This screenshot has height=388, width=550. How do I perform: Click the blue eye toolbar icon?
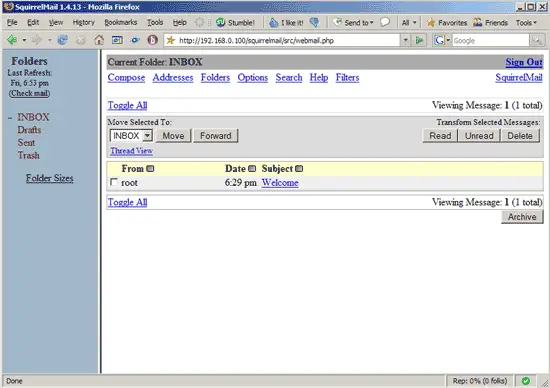135,40
